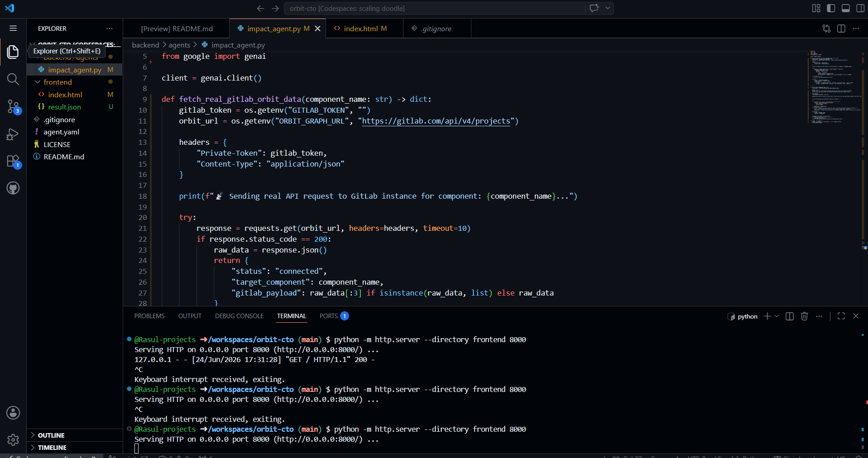Go back using the title bar arrow
The height and width of the screenshot is (458, 868).
point(260,8)
